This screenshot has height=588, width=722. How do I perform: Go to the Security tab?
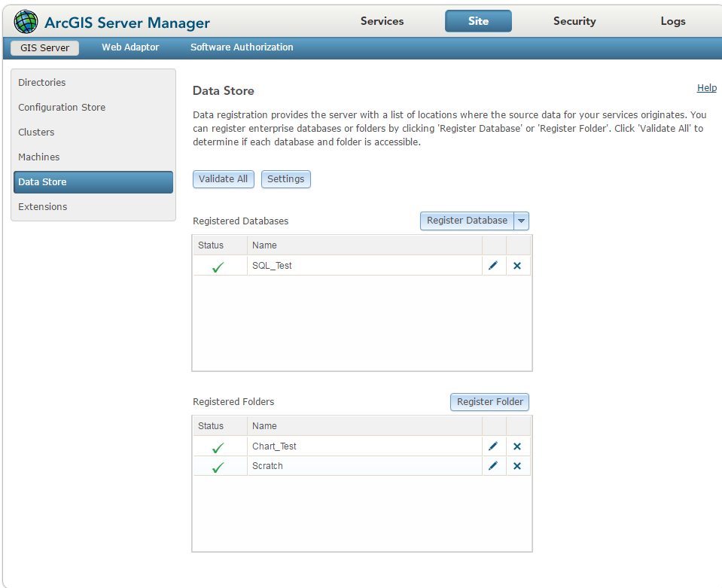coord(574,21)
